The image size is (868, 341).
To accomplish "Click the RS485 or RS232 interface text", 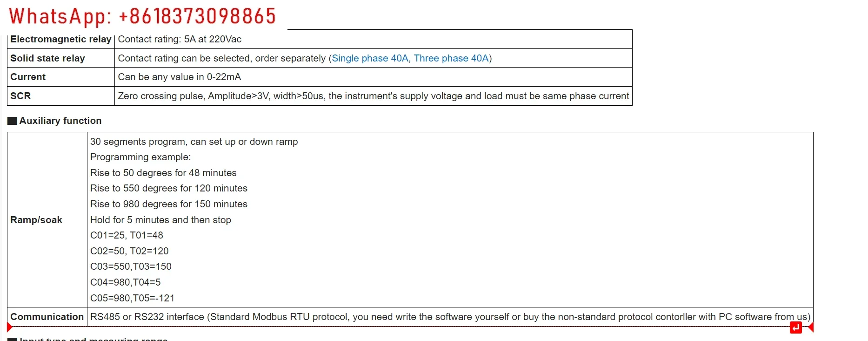I will coord(450,317).
